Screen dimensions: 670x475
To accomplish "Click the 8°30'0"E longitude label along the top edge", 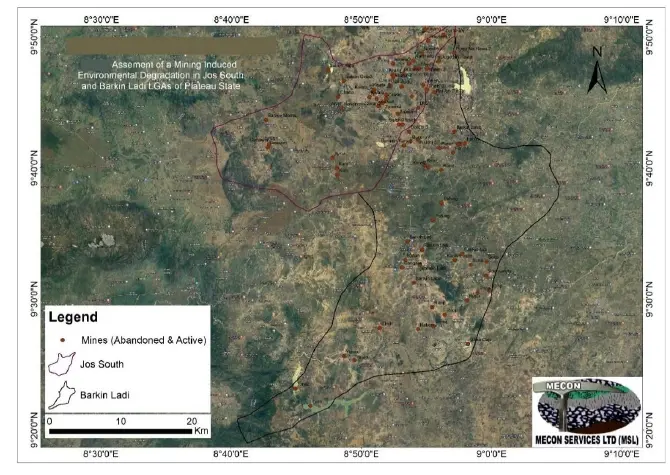I will click(x=101, y=20).
